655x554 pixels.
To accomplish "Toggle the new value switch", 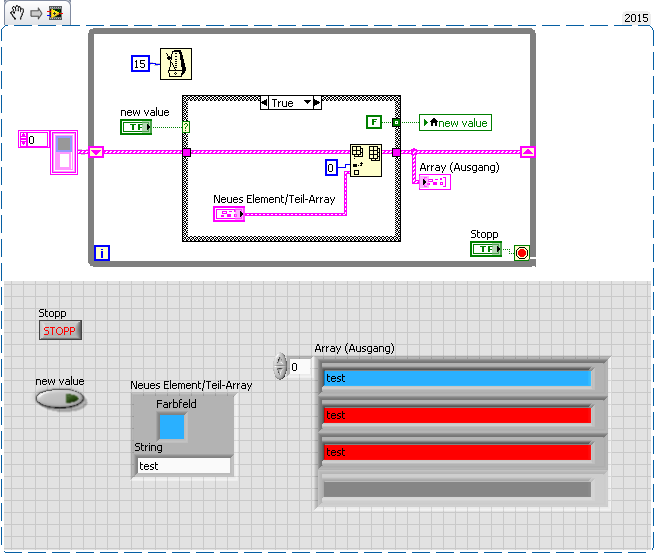I will (60, 399).
